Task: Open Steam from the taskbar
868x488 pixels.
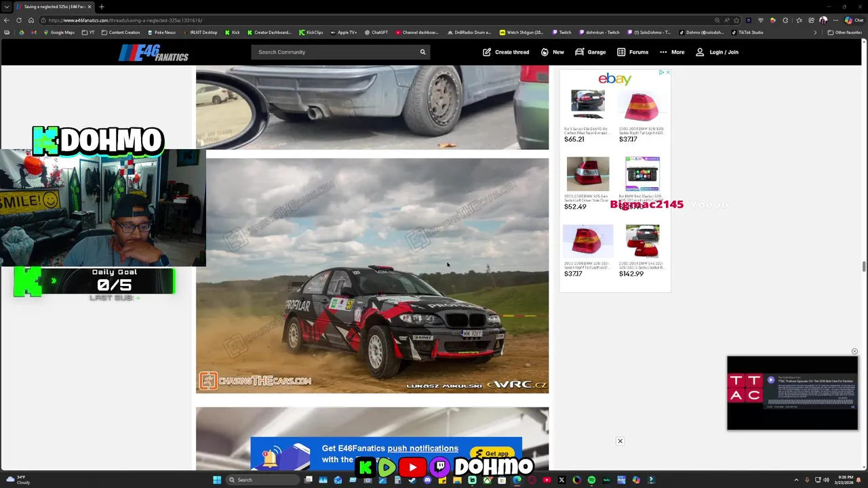Action: (x=412, y=480)
